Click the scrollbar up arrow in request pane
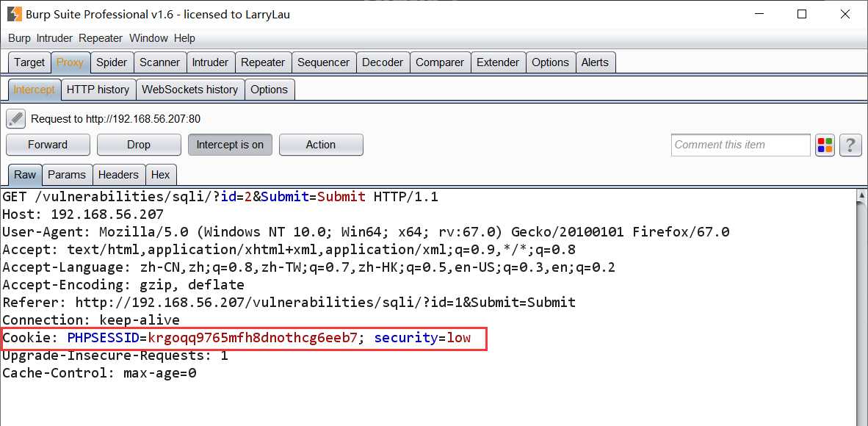Viewport: 868px width, 426px height. pos(862,195)
